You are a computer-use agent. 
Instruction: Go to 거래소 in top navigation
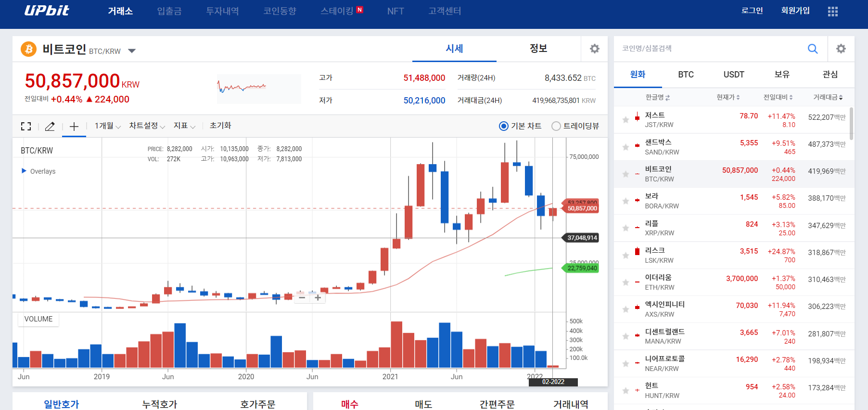120,11
